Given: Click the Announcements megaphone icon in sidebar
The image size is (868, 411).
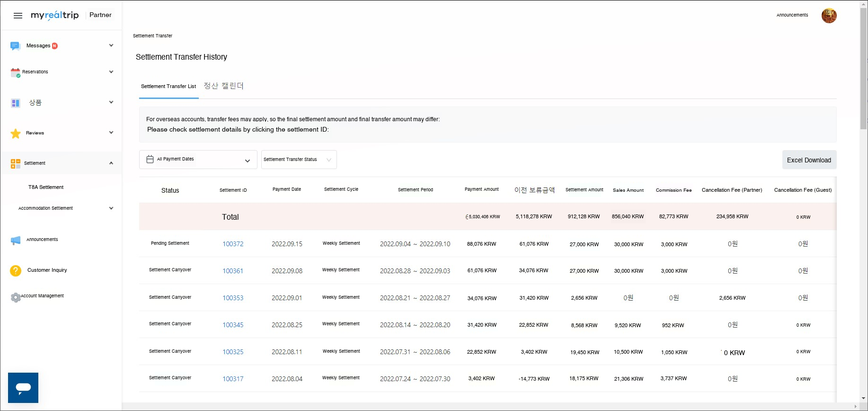Looking at the screenshot, I should coord(16,240).
